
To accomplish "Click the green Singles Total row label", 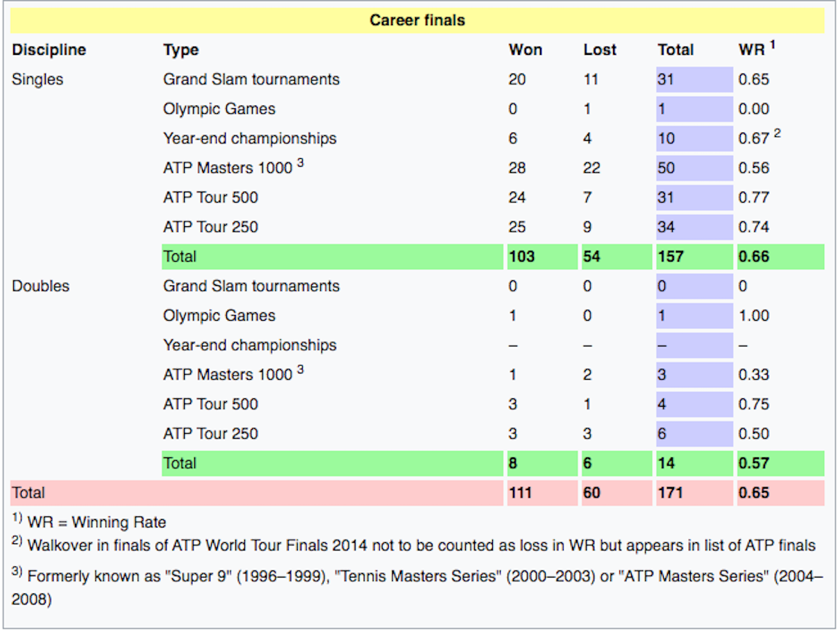I will [x=332, y=257].
